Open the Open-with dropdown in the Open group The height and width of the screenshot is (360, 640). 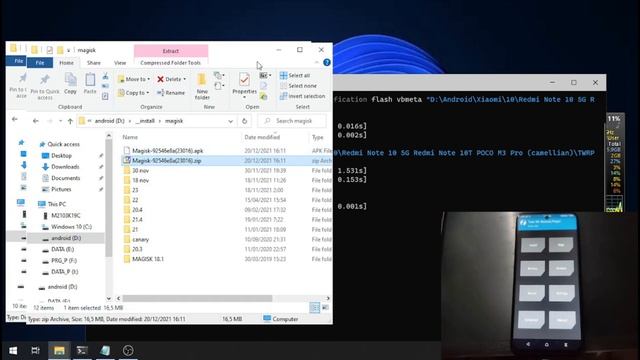[265, 76]
